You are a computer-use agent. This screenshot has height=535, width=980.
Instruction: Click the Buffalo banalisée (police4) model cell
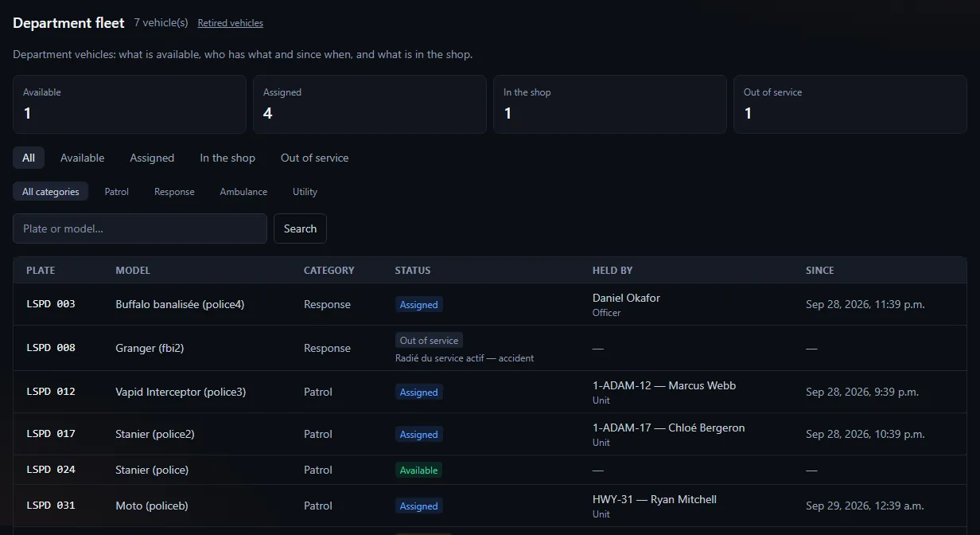pos(180,304)
